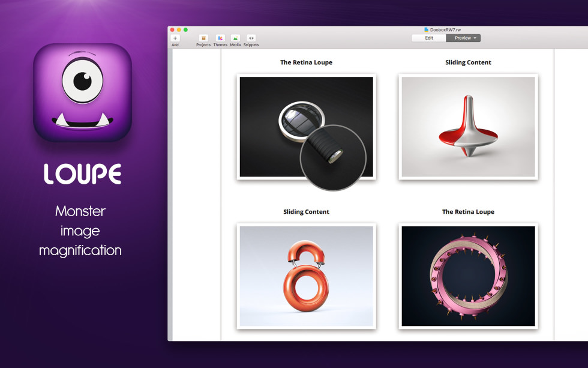Open the Media browser icon
Viewport: 588px width, 368px height.
tap(235, 38)
